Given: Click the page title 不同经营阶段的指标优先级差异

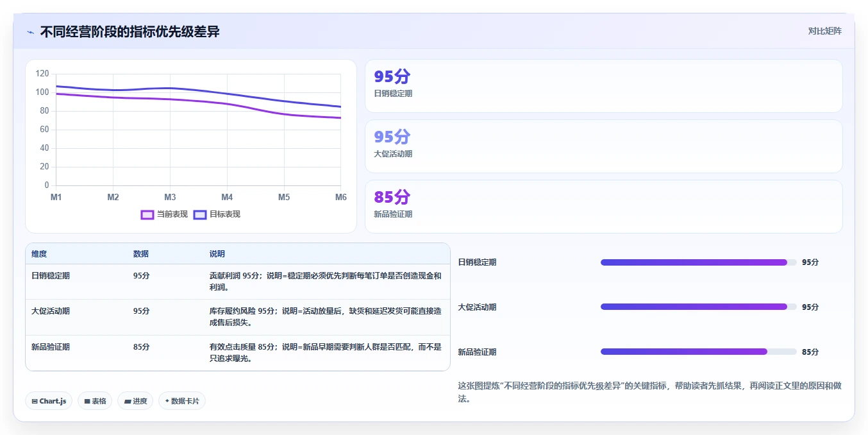Looking at the screenshot, I should tap(130, 31).
